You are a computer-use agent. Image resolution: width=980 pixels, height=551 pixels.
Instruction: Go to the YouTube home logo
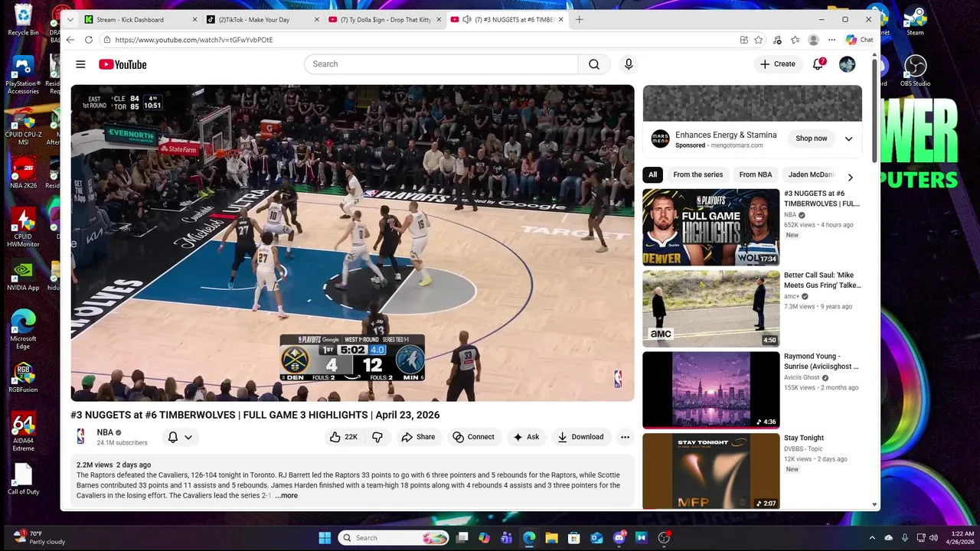122,64
